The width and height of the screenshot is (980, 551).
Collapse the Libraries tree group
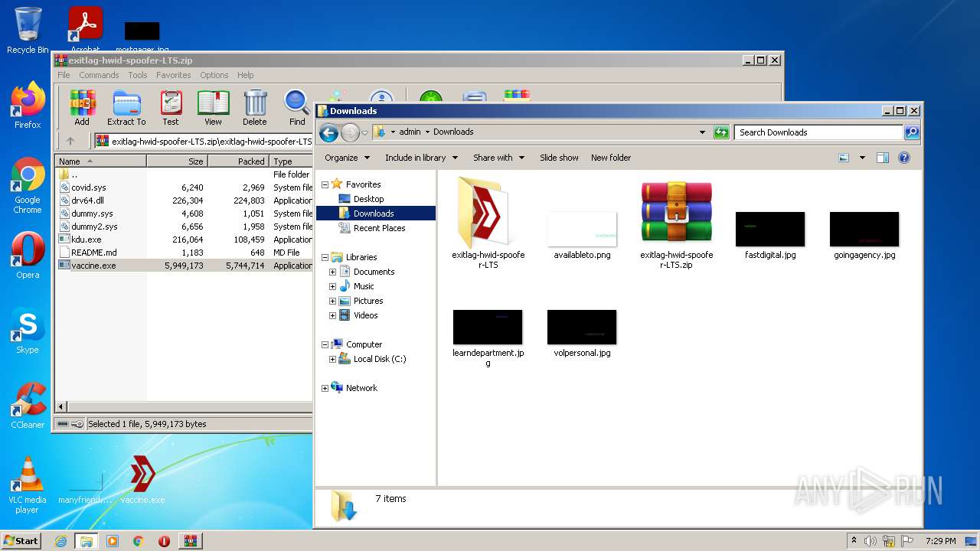coord(325,257)
